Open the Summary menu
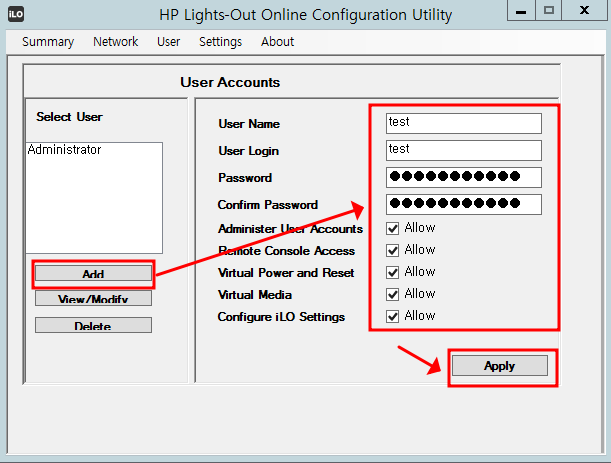 (48, 42)
